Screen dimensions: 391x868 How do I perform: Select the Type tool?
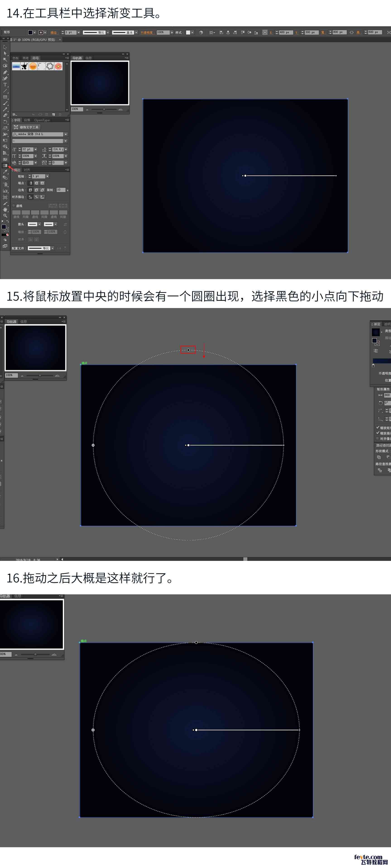(5, 85)
